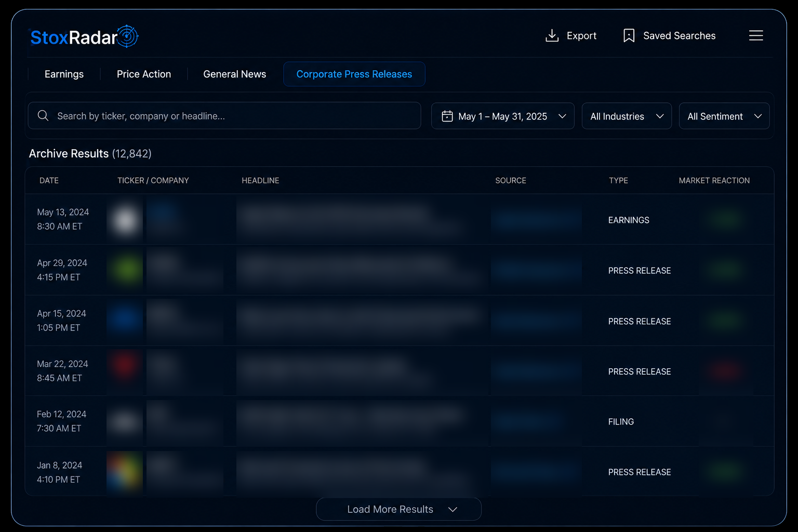Click the EARNINGS type in the May 13 row

tap(629, 220)
